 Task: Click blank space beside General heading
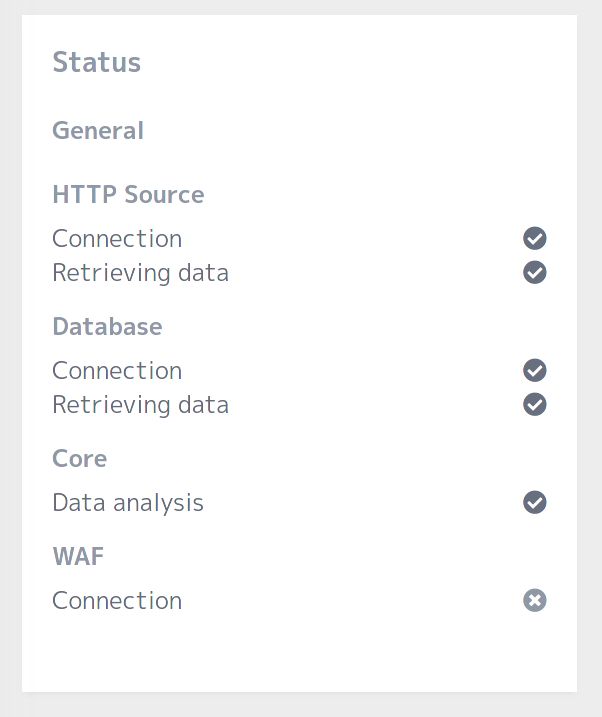pyautogui.click(x=343, y=130)
